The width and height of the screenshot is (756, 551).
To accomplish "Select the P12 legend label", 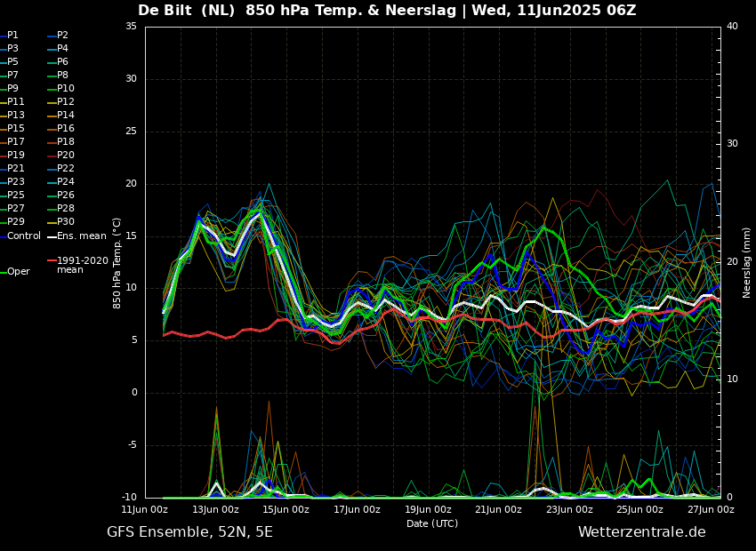I will click(66, 101).
